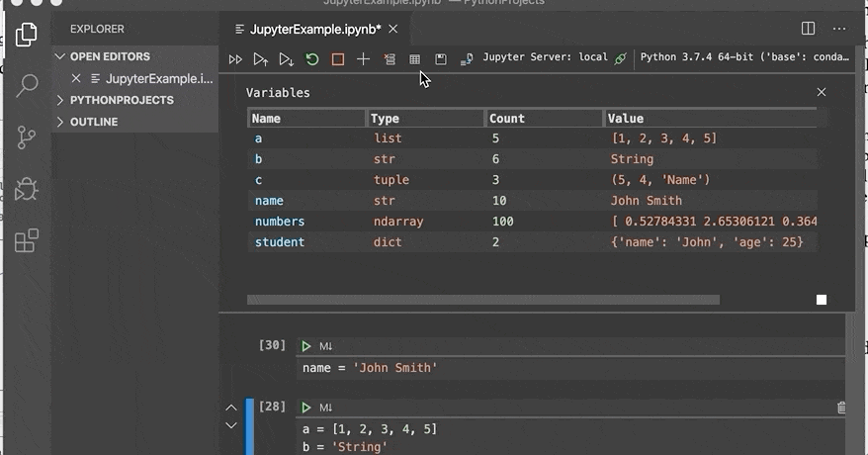Export notebook using the convert icon
This screenshot has width=868, height=455.
click(466, 59)
